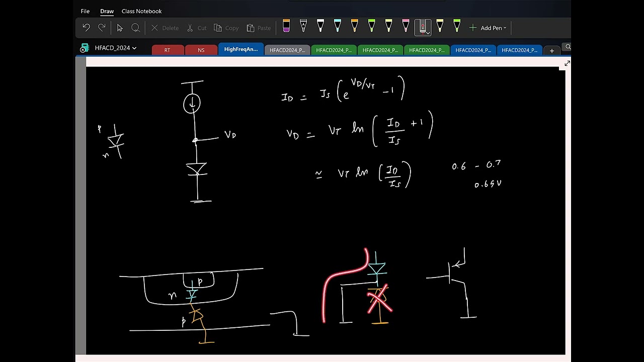The width and height of the screenshot is (644, 362).
Task: Pick the pink pen
Action: tap(406, 27)
